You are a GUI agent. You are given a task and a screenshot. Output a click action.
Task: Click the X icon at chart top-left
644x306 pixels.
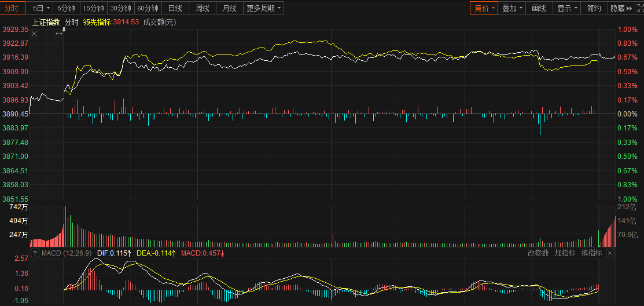click(x=34, y=34)
